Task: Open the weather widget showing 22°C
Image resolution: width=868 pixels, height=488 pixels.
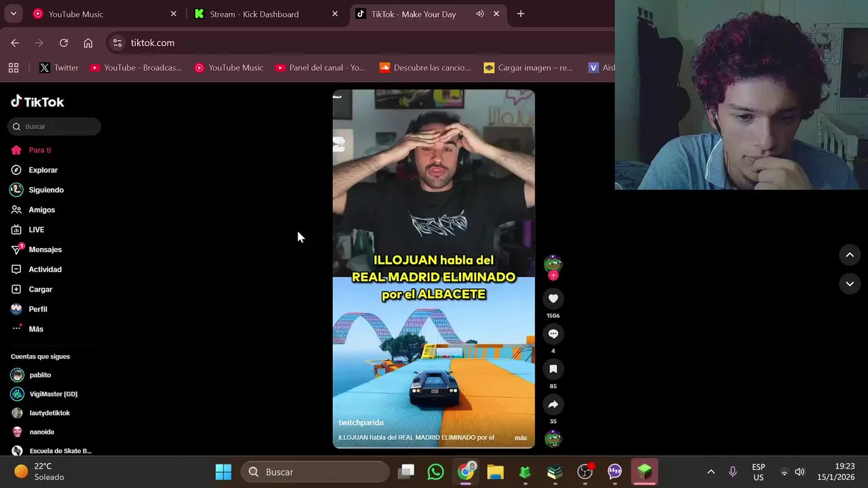Action: 41,472
